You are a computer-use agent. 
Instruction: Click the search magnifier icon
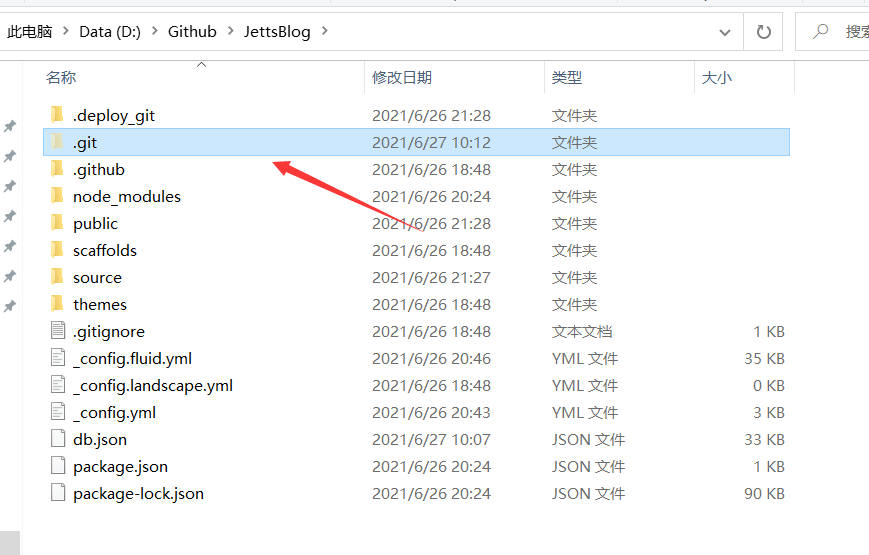[821, 32]
